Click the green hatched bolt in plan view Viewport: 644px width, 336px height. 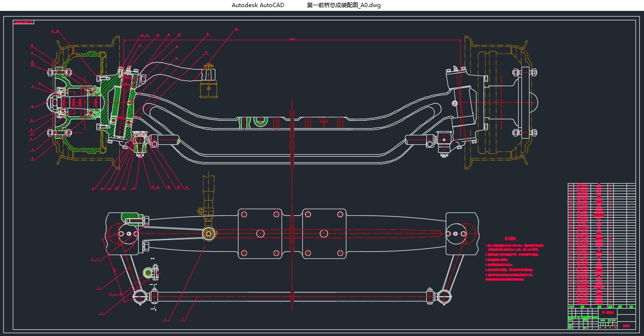click(x=132, y=219)
